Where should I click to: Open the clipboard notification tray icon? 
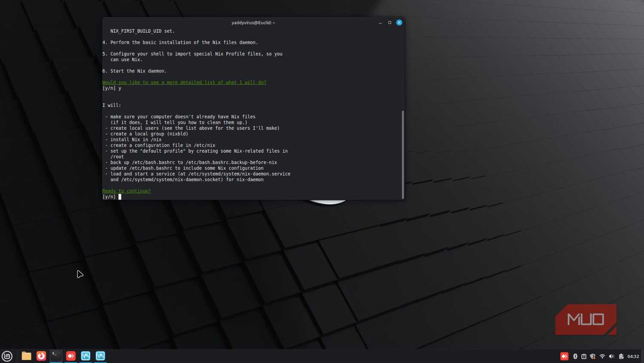(584, 356)
